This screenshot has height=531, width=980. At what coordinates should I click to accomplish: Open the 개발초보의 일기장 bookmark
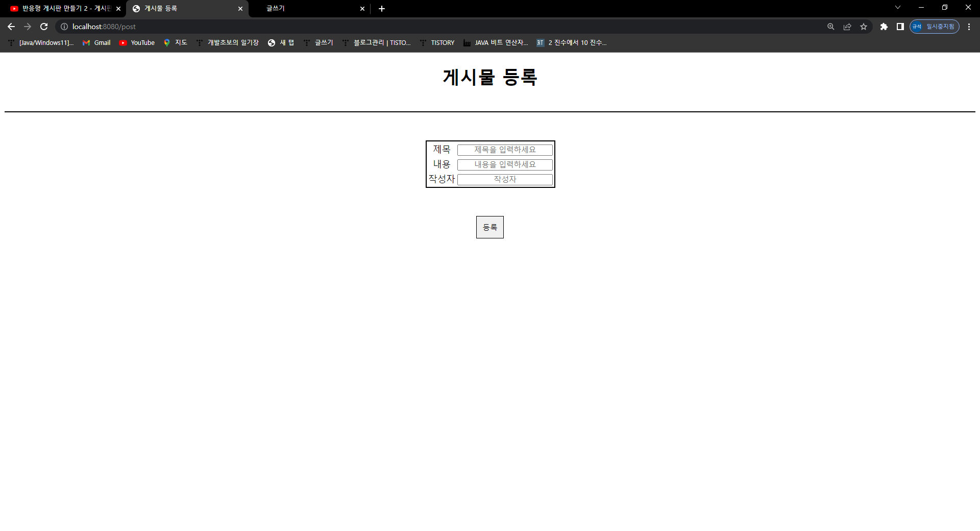click(x=228, y=43)
